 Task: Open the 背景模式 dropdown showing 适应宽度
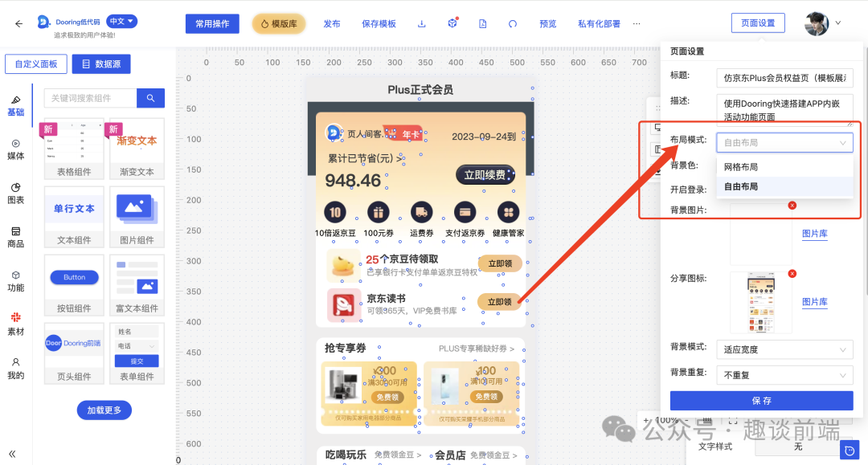[x=784, y=349]
